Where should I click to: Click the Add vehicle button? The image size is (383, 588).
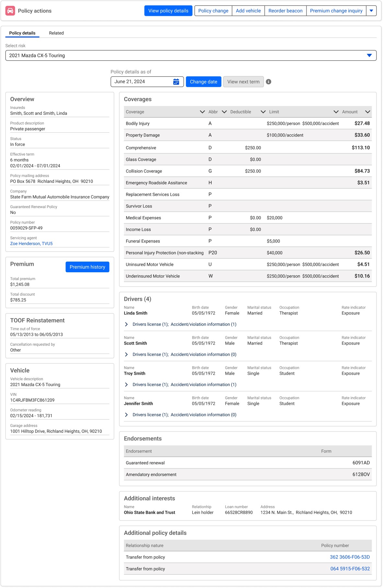coord(248,11)
